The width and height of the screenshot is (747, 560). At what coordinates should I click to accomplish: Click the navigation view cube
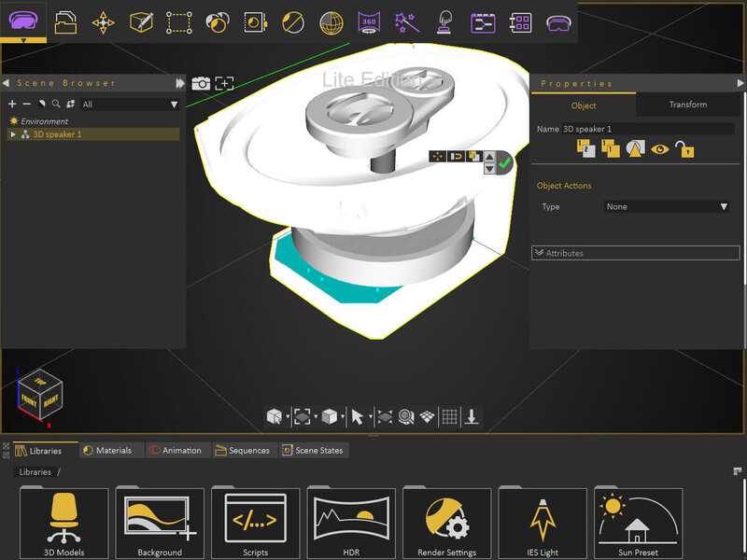click(x=41, y=395)
